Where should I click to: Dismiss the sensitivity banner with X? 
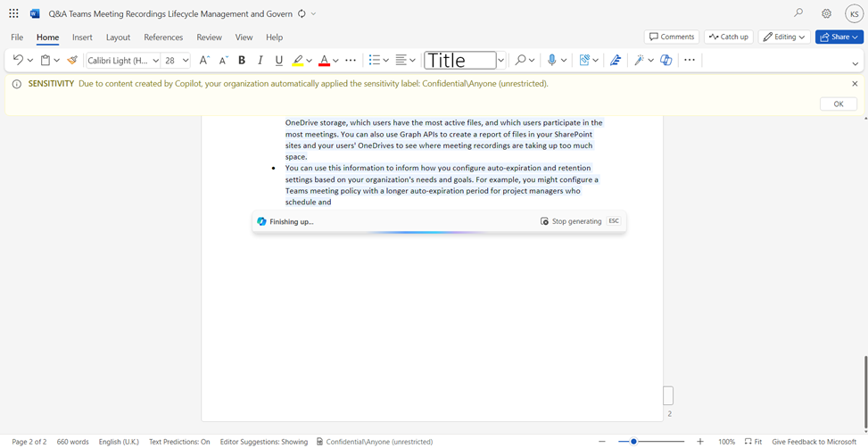(x=855, y=84)
